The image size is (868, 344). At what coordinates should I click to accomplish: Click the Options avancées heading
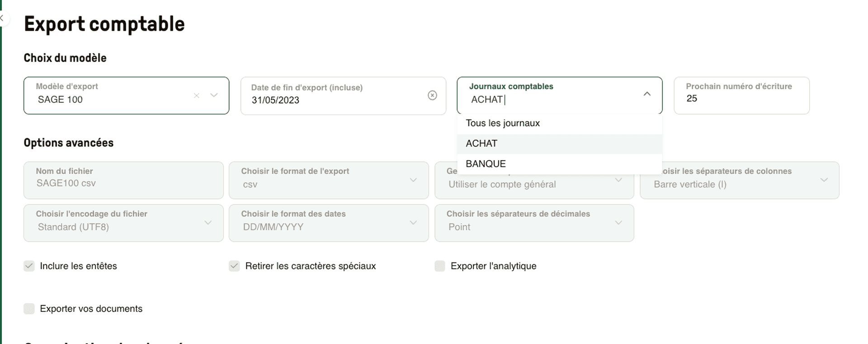pos(69,143)
